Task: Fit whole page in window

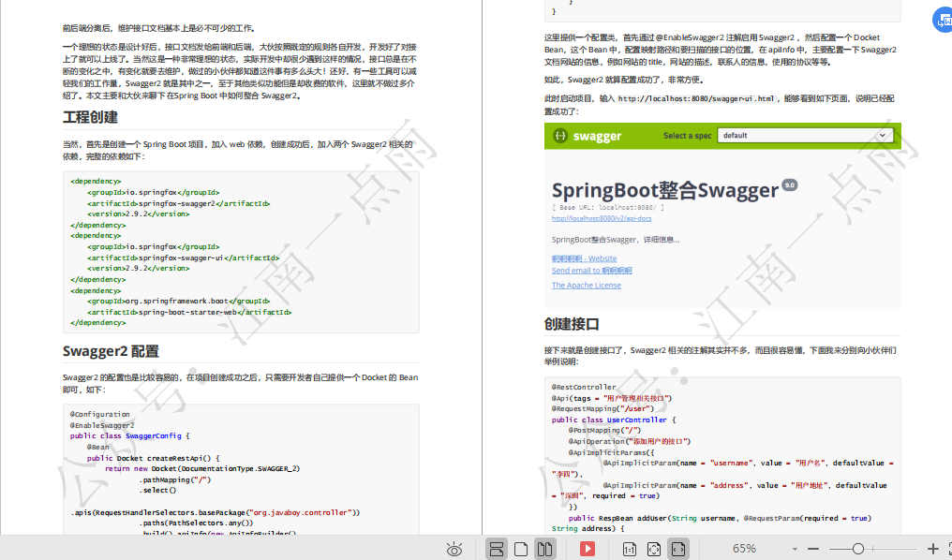Action: 654,549
